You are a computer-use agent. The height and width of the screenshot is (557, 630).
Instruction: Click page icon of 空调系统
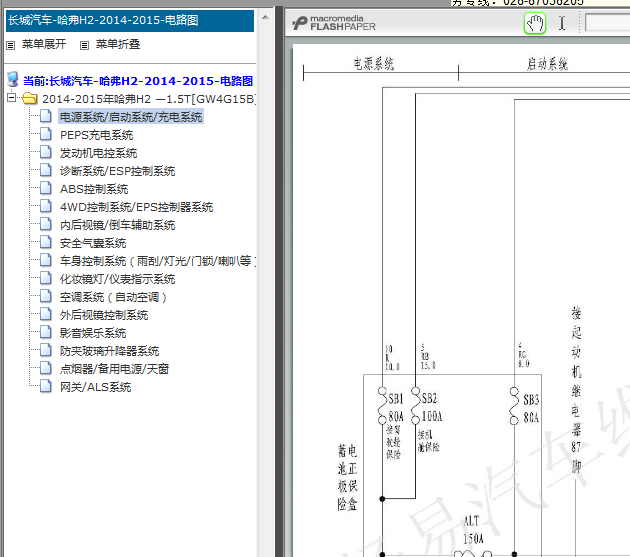46,296
